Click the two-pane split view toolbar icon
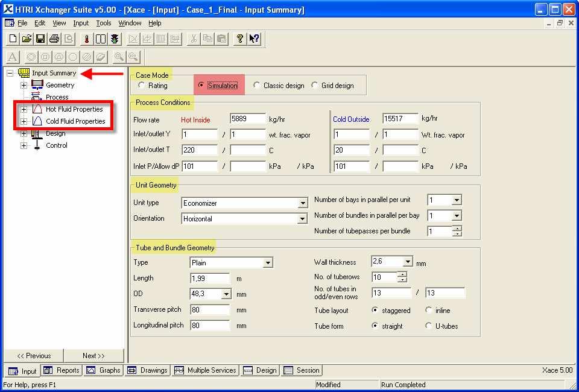 coord(101,39)
